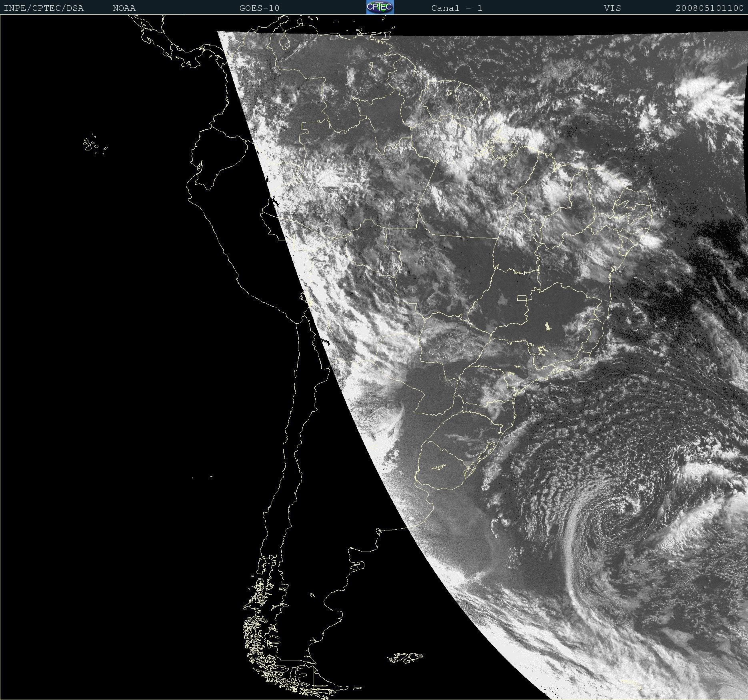The image size is (748, 700).
Task: Click the CPTEC logo in header
Action: click(x=380, y=7)
